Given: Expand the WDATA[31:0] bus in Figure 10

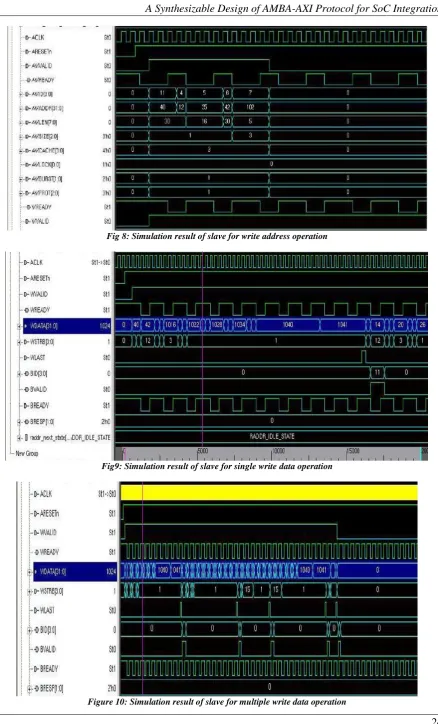Looking at the screenshot, I should pos(30,572).
